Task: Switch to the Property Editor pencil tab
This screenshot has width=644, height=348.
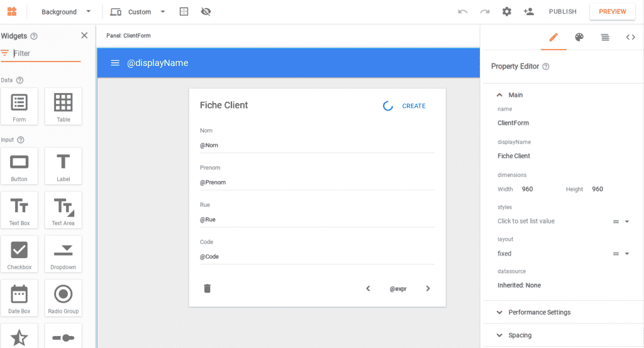Action: [553, 37]
